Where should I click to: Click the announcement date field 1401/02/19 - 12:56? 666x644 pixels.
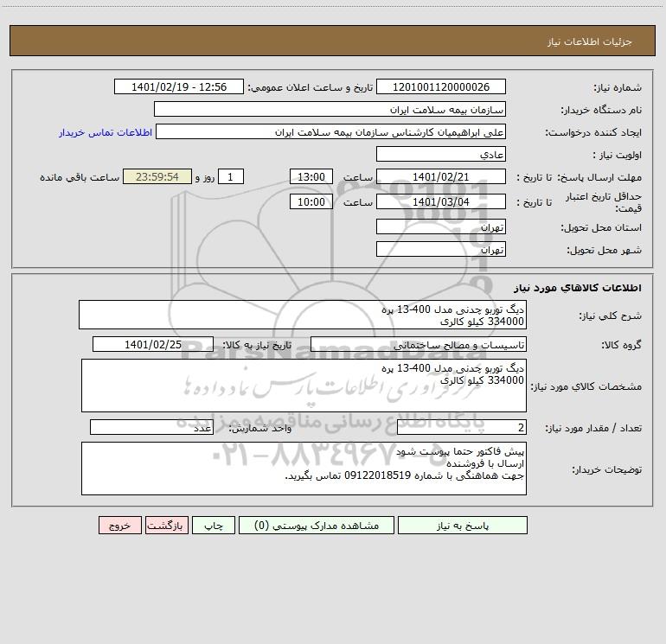tap(179, 86)
